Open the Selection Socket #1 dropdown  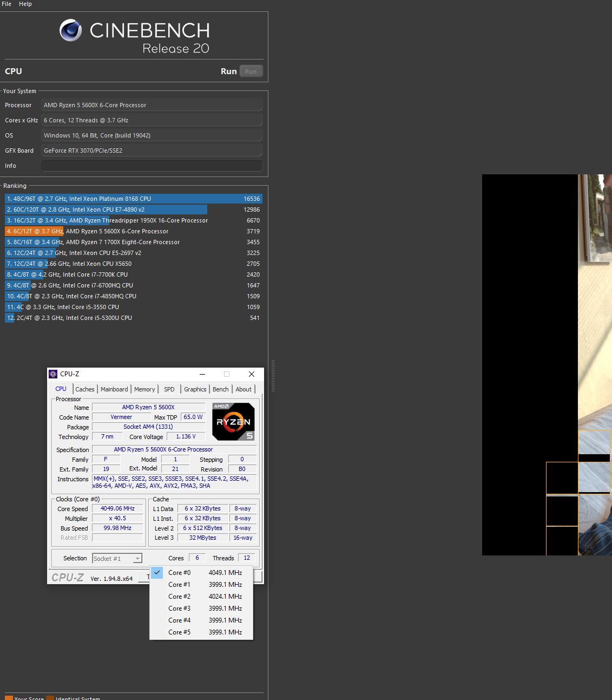tap(117, 558)
